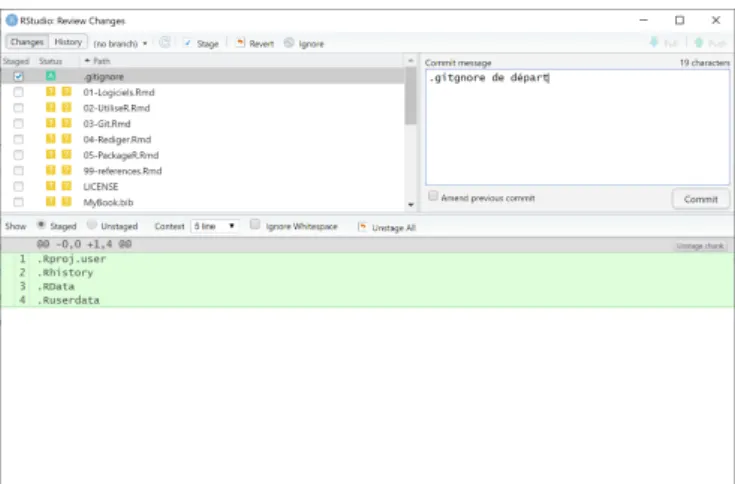Uncheck the staged box for .gitignore
Viewport: 735px width, 484px height.
tap(18, 76)
